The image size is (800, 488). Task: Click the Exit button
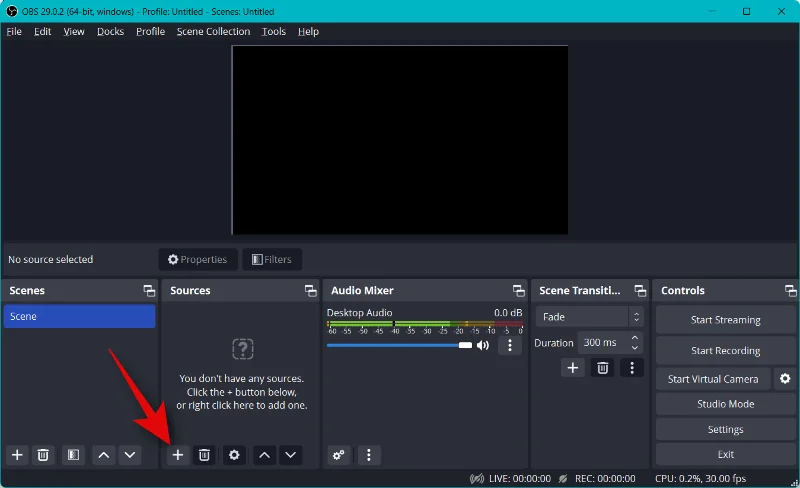[726, 454]
